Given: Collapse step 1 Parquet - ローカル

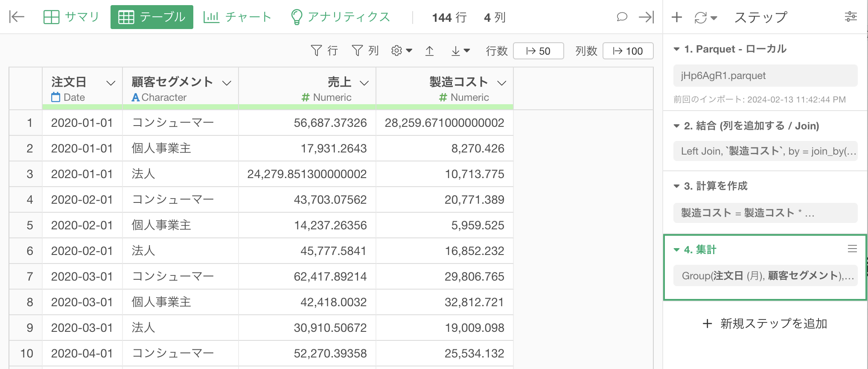Looking at the screenshot, I should (676, 49).
